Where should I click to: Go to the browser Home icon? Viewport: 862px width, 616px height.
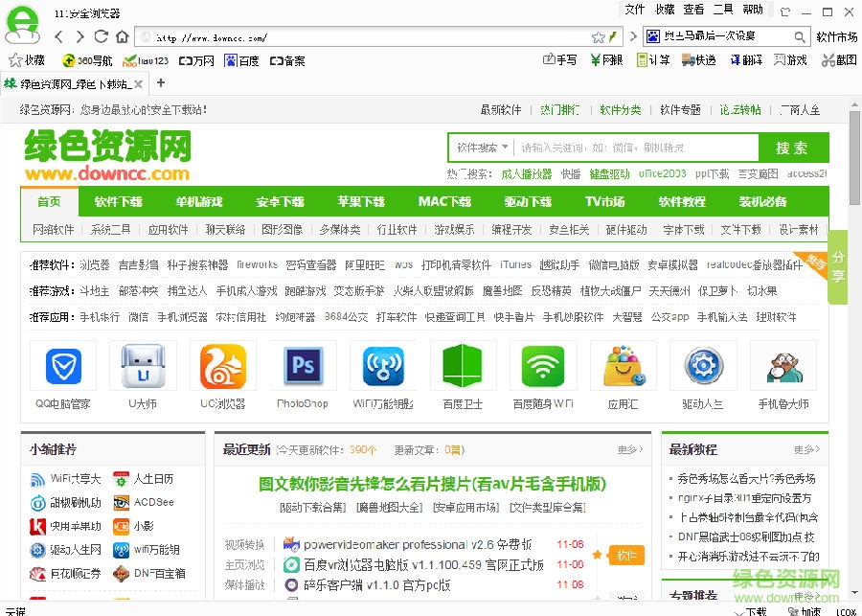(x=122, y=37)
